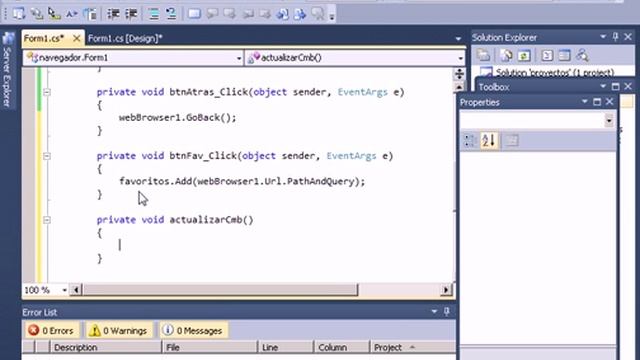Open Solution Explorer window position dropdown

pos(603,37)
